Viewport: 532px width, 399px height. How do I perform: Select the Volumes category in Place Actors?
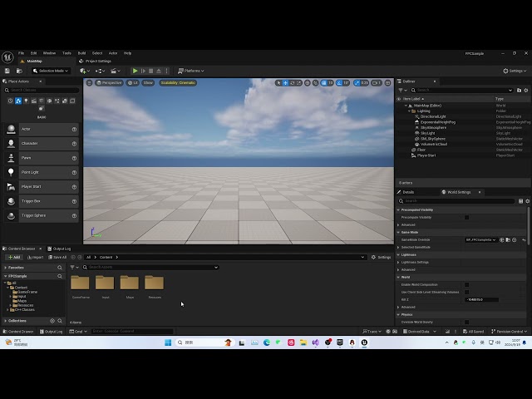pos(72,101)
